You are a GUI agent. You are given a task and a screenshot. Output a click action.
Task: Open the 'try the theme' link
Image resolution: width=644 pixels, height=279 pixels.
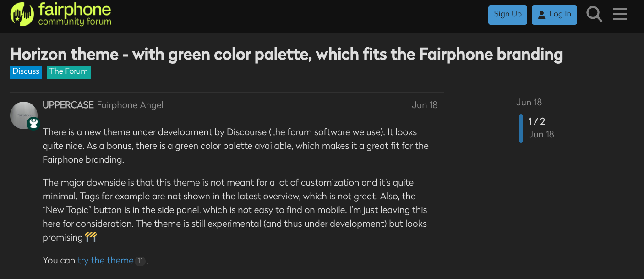click(105, 261)
